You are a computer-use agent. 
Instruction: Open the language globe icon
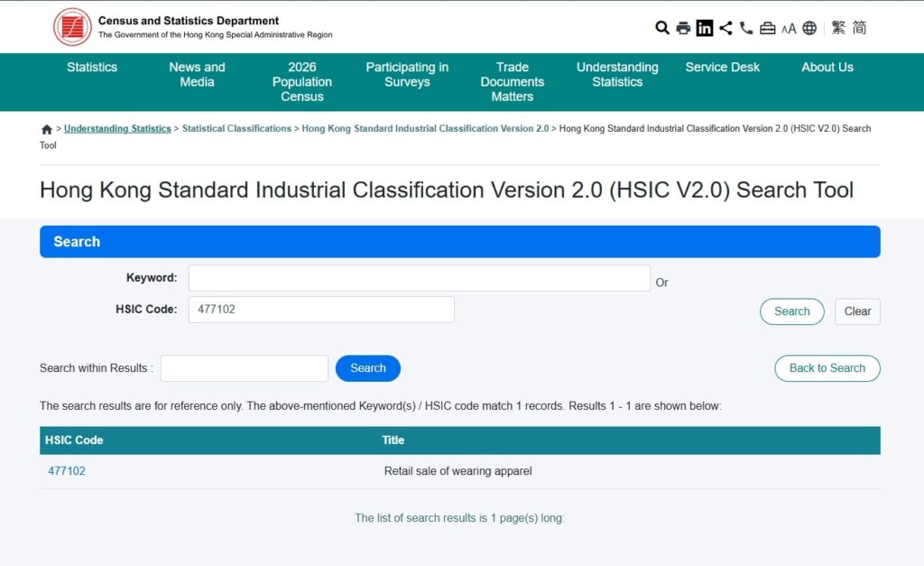click(808, 28)
